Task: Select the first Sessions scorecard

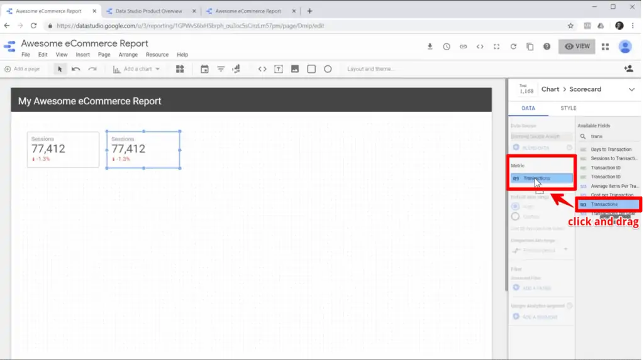Action: point(63,150)
